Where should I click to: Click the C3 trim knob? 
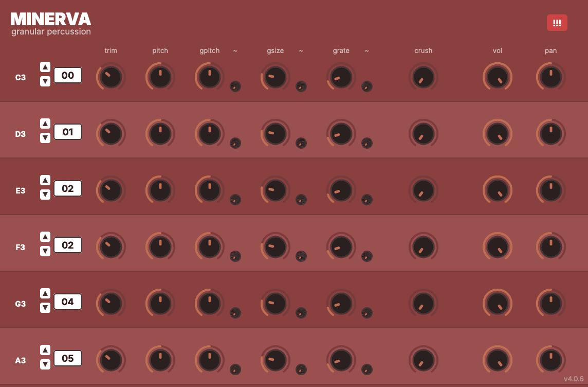pos(111,77)
